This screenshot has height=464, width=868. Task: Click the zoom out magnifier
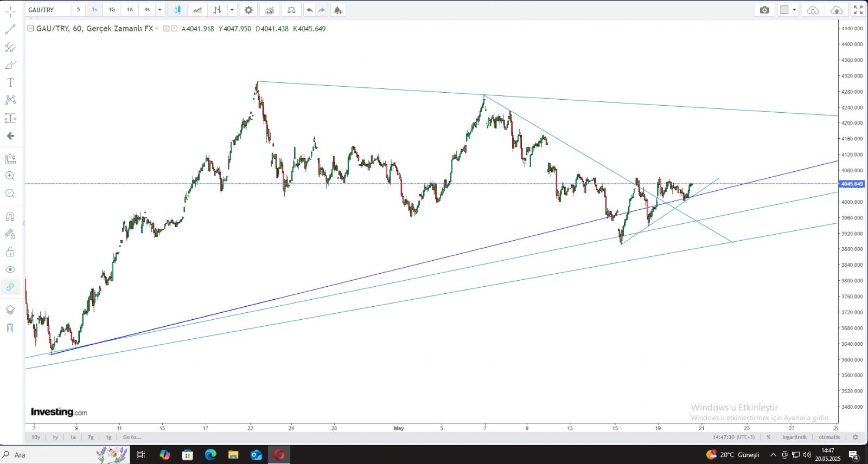click(x=10, y=194)
